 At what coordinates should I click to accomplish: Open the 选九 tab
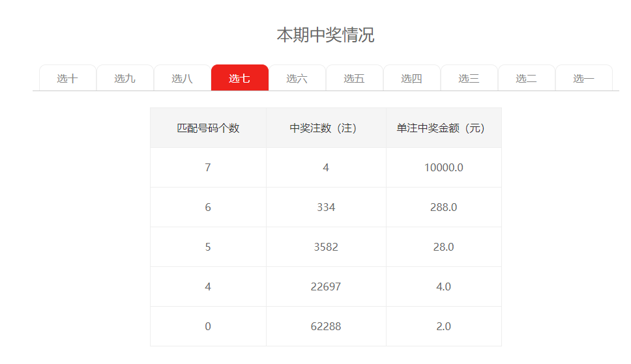tap(125, 78)
